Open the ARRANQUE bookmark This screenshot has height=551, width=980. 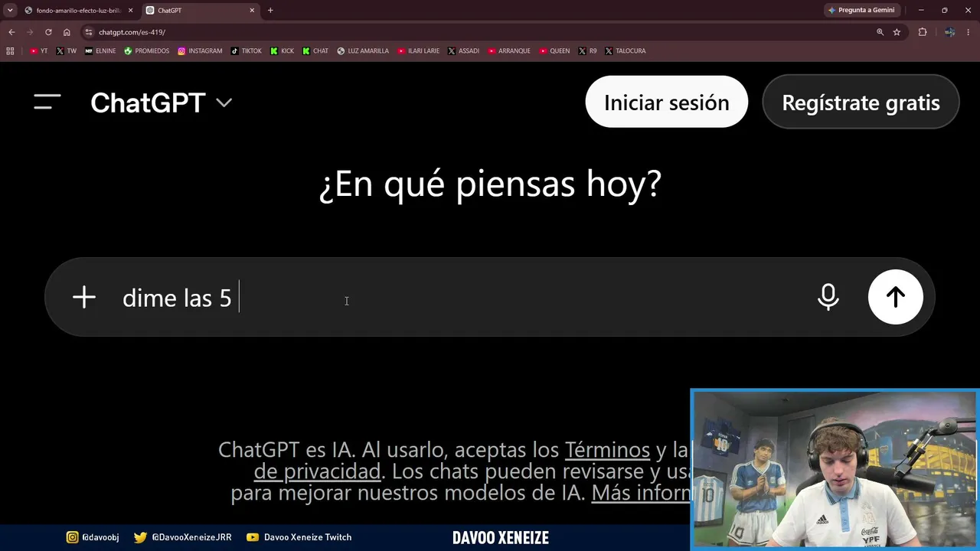pyautogui.click(x=508, y=51)
